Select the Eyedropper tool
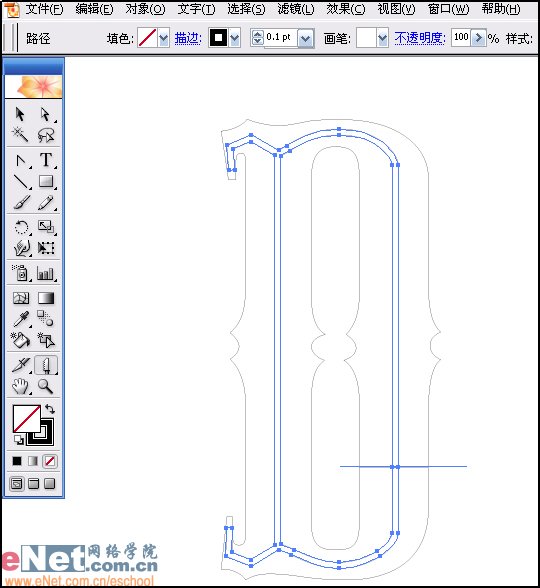The width and height of the screenshot is (540, 588). pyautogui.click(x=21, y=319)
